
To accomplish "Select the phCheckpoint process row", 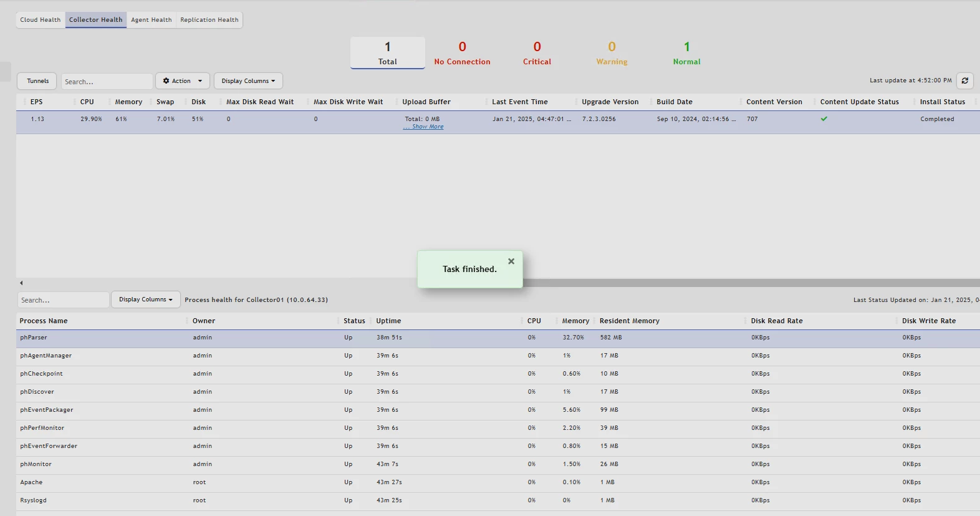I will (x=498, y=374).
